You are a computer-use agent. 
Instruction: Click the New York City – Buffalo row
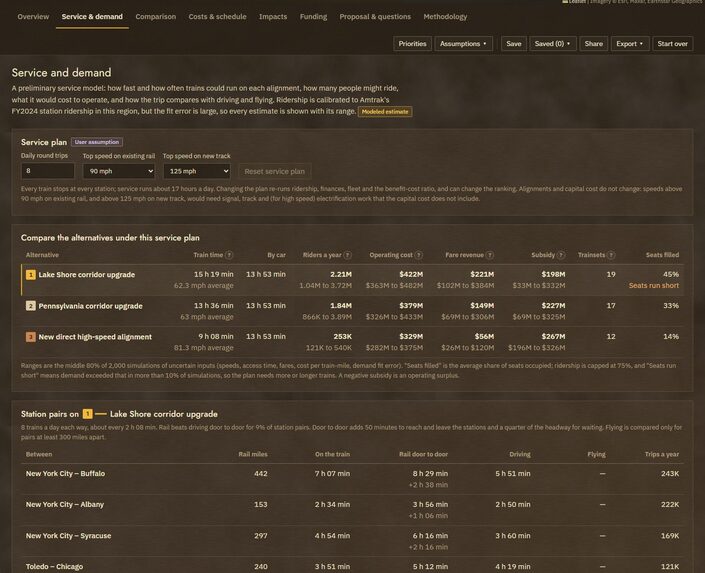(352, 479)
